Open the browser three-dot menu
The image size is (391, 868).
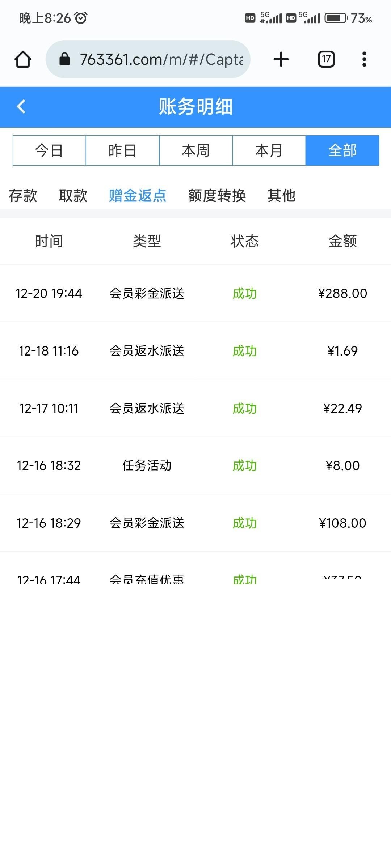(364, 59)
